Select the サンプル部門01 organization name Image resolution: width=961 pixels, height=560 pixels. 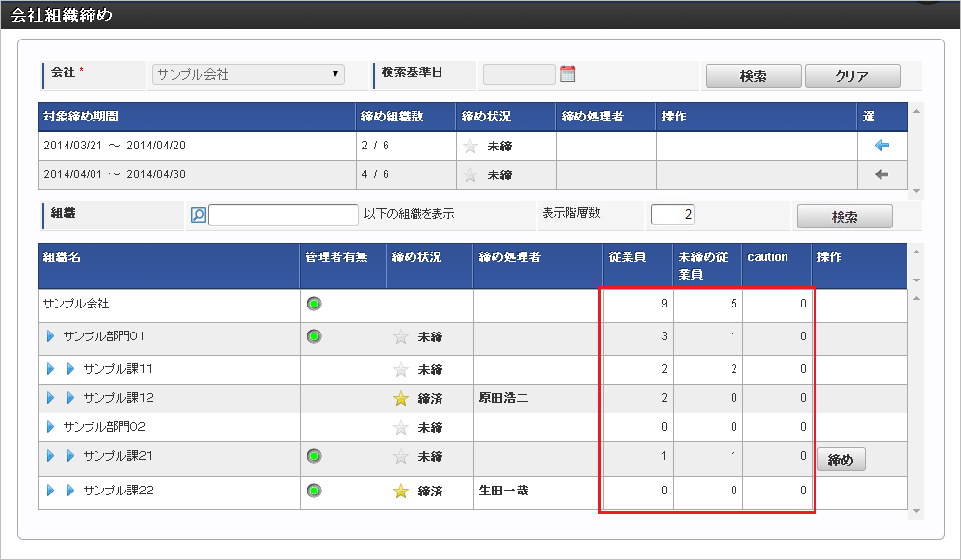(103, 335)
